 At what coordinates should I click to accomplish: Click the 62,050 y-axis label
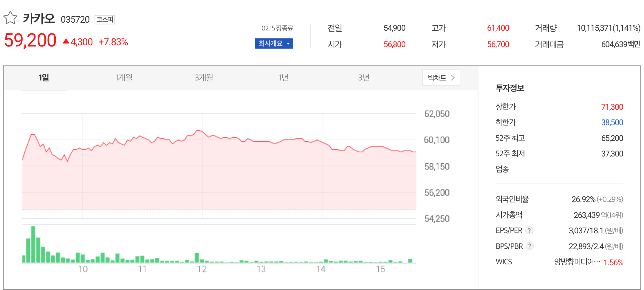(x=437, y=114)
